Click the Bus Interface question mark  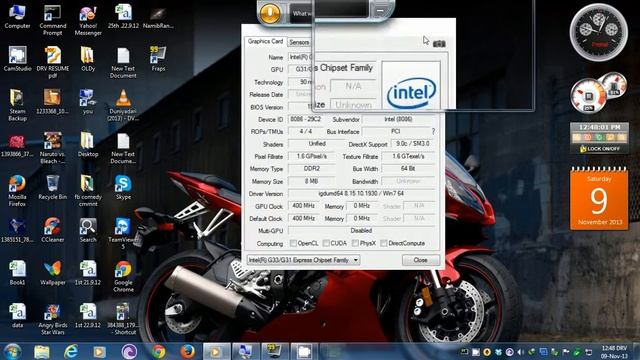coord(433,131)
